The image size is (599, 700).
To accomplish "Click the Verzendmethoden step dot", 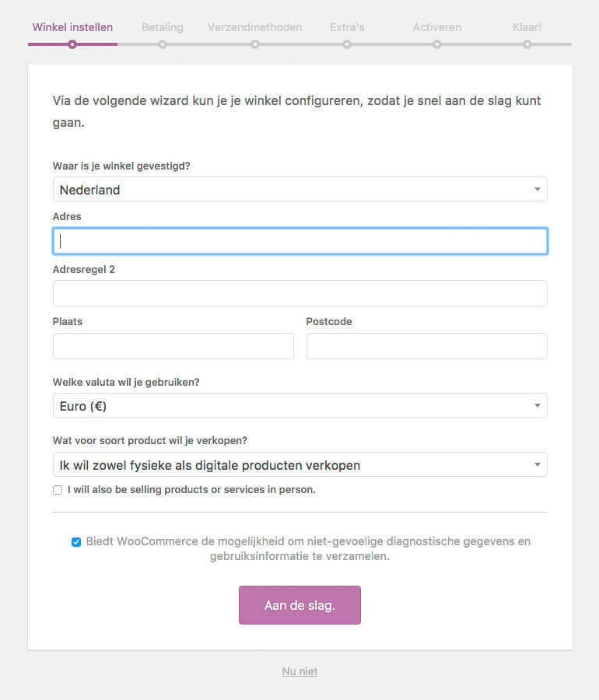I will click(x=255, y=44).
